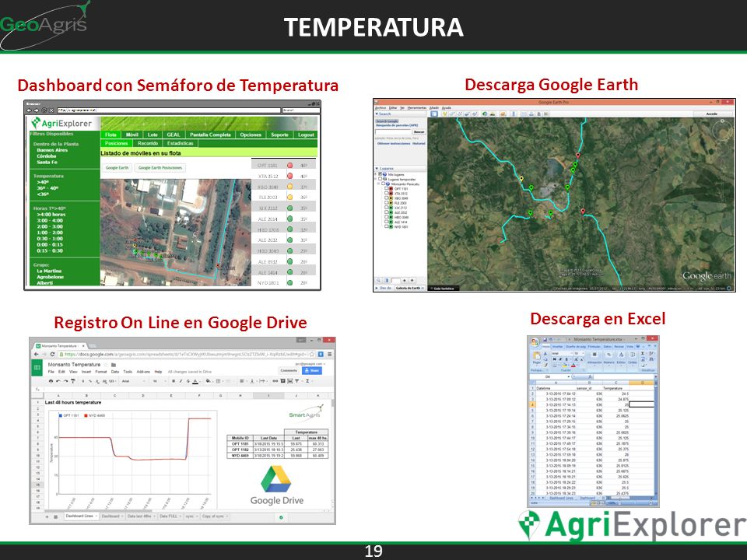Open the Móvil tab in AgriExplorer

(132, 135)
